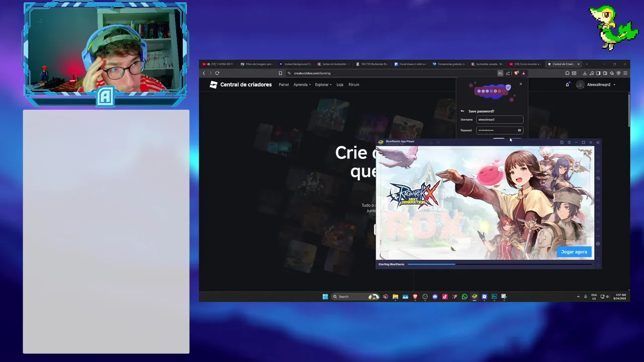Open a new browser tab
This screenshot has width=644, height=362.
(x=587, y=64)
